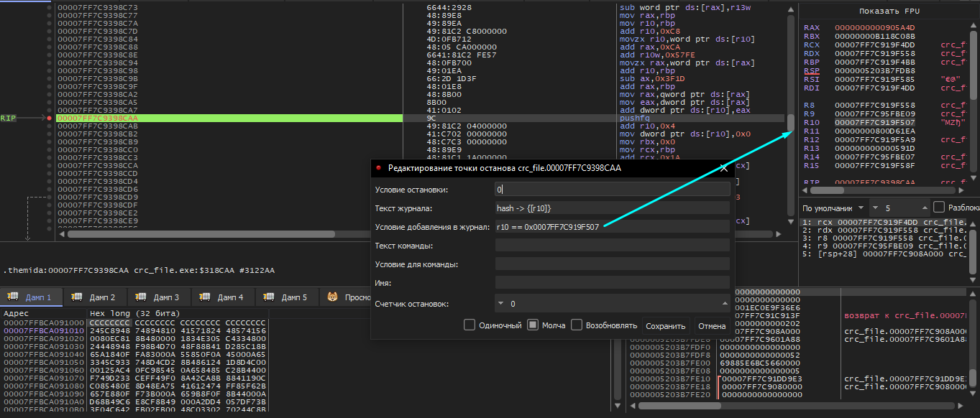The width and height of the screenshot is (980, 418).
Task: Click the Имя input field
Action: pyautogui.click(x=613, y=283)
